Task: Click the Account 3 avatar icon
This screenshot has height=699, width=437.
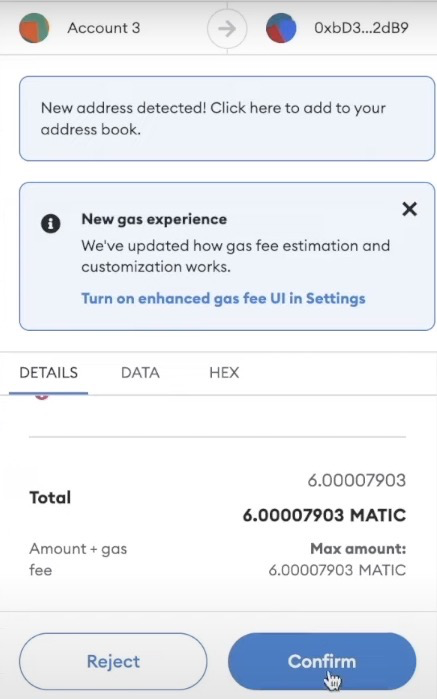Action: pos(34,28)
